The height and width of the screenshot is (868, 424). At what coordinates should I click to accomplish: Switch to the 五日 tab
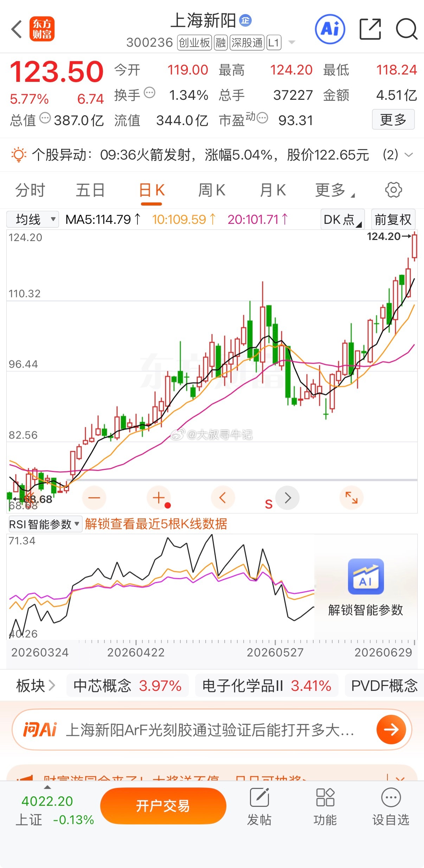[x=90, y=190]
